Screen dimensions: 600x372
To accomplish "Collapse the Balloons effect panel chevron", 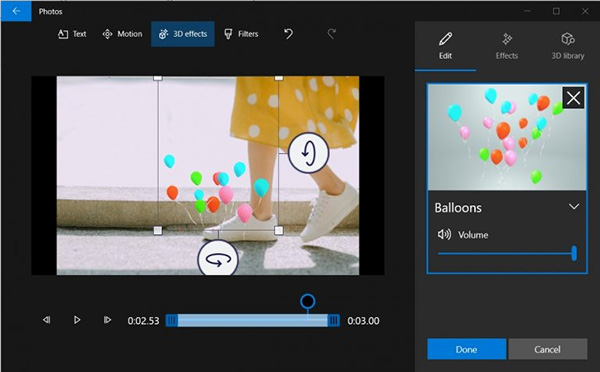I will (x=574, y=207).
